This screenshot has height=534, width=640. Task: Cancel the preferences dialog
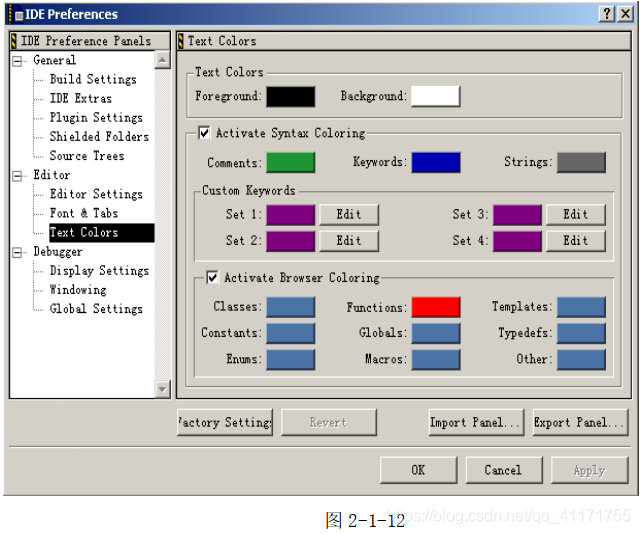[504, 470]
